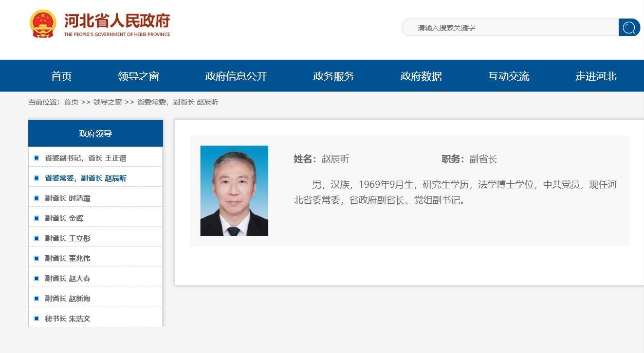Click the search magnifier icon

(629, 27)
